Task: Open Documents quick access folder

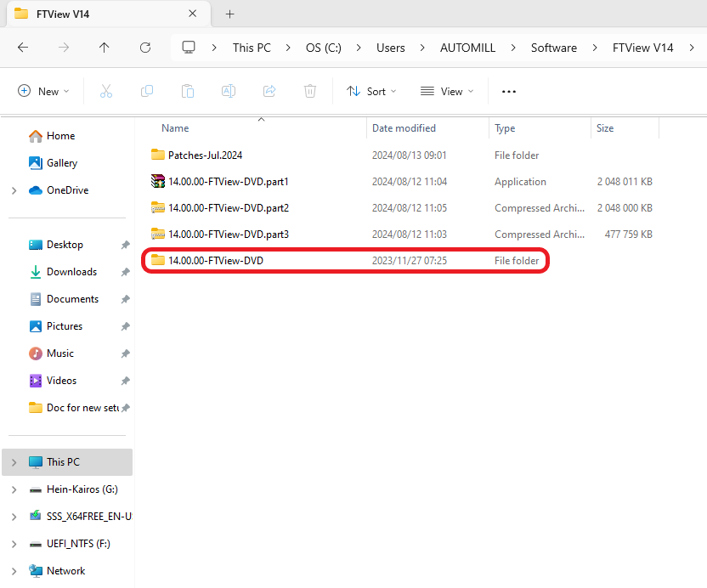Action: (x=72, y=299)
